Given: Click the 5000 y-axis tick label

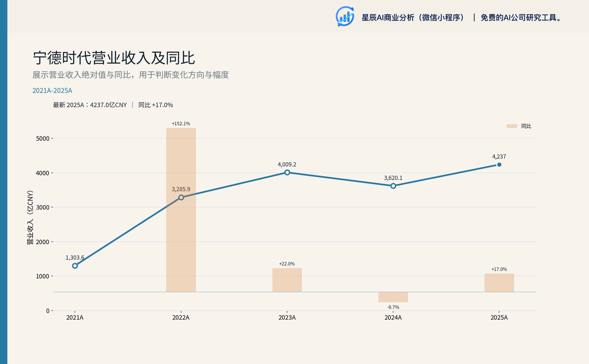Looking at the screenshot, I should pyautogui.click(x=43, y=138).
